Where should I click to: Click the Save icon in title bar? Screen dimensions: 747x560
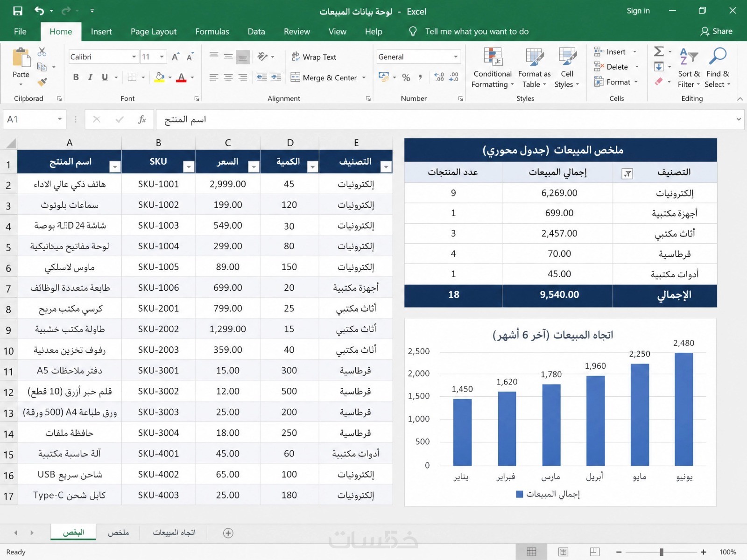tap(18, 11)
